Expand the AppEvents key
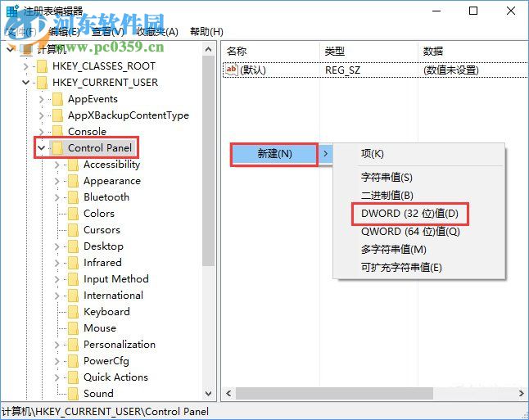The image size is (529, 420). coord(42,99)
